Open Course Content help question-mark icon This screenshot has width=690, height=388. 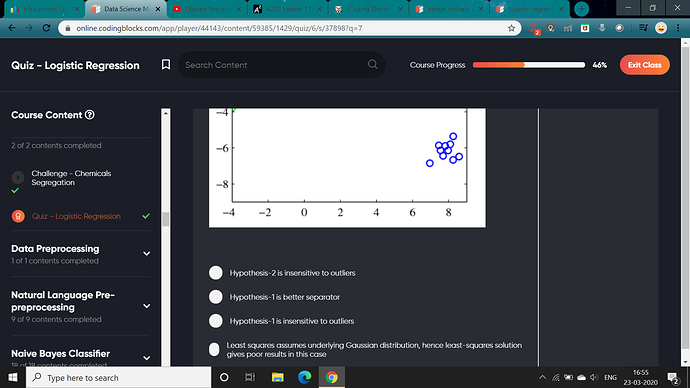[x=90, y=115]
